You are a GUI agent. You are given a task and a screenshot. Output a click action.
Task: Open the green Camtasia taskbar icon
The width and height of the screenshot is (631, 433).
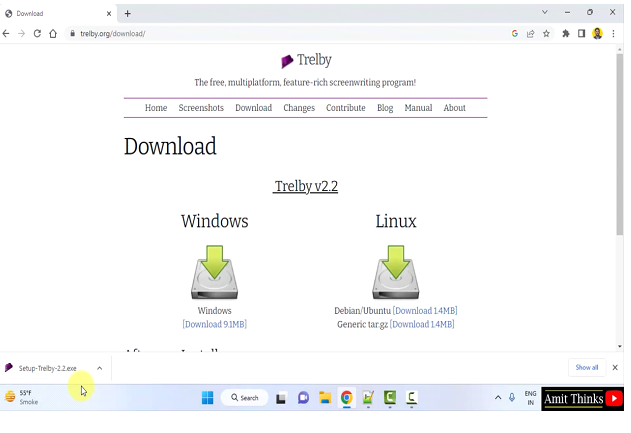tap(390, 398)
